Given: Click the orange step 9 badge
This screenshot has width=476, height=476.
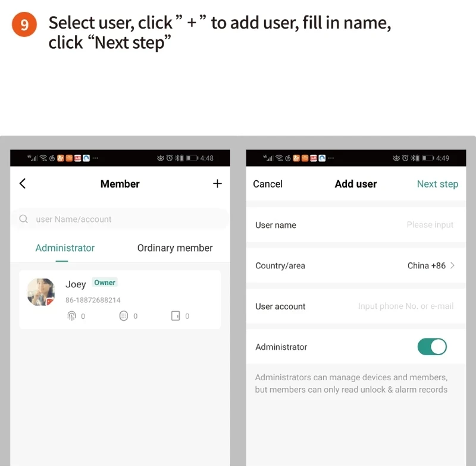Looking at the screenshot, I should (x=24, y=24).
